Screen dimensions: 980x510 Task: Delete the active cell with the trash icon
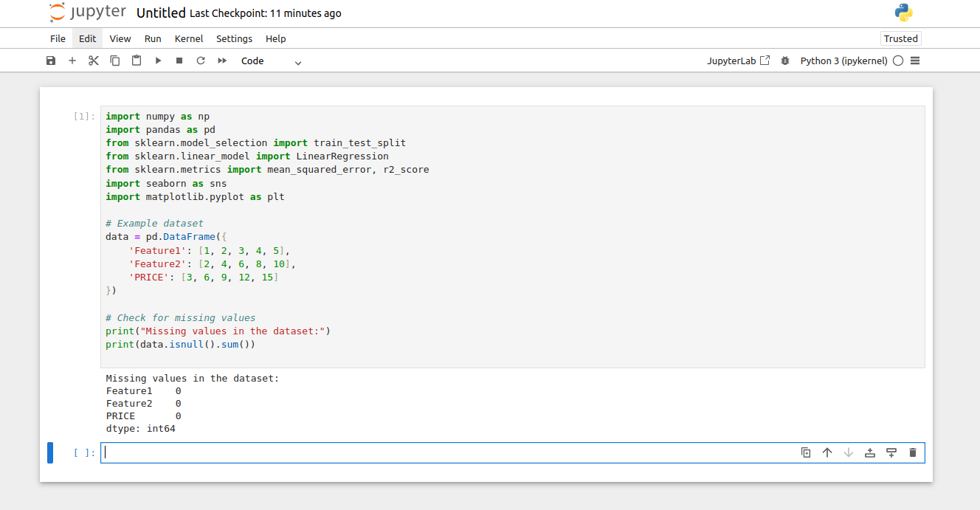913,452
